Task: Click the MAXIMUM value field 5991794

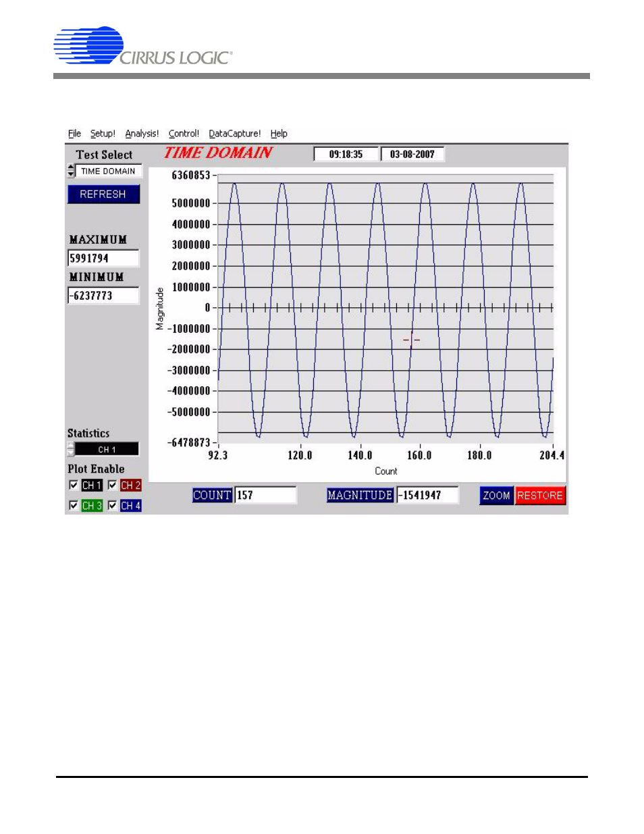Action: tap(103, 259)
